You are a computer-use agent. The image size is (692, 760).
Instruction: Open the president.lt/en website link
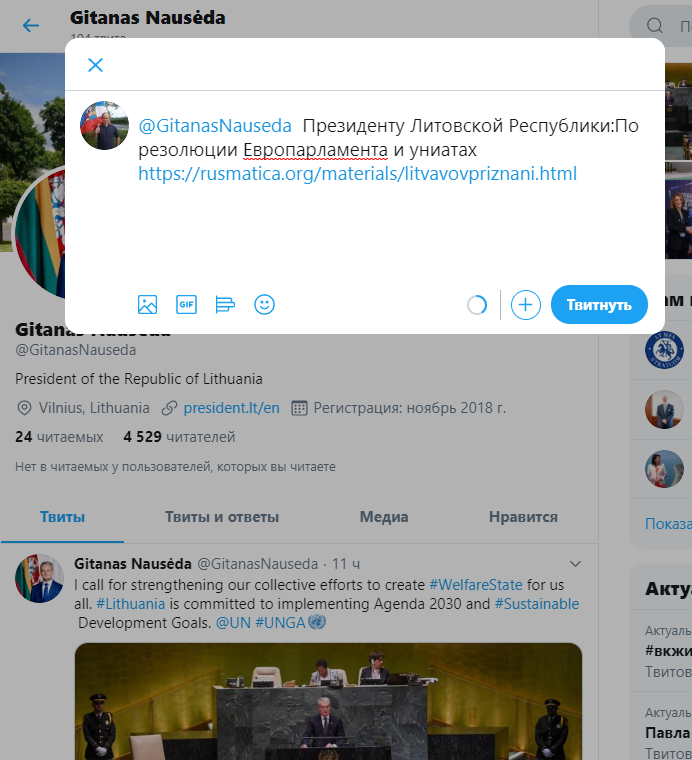[231, 408]
